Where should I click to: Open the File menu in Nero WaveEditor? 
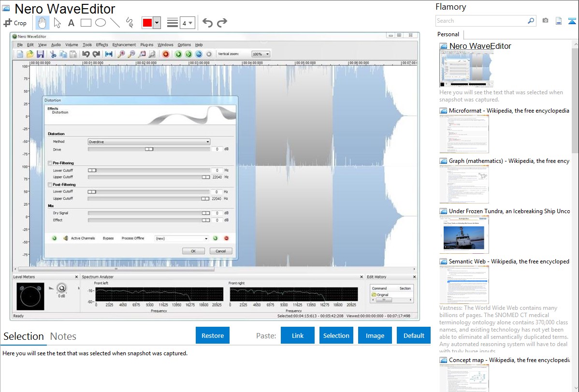(x=20, y=44)
